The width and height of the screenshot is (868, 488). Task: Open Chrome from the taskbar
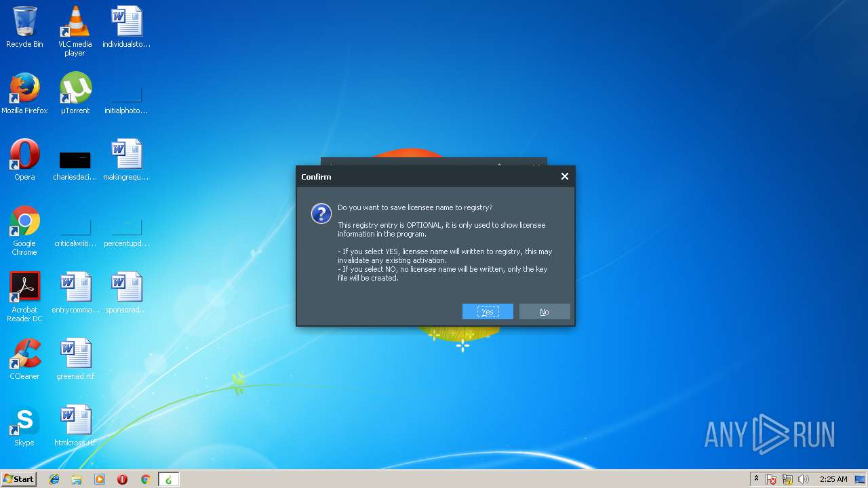click(x=145, y=479)
